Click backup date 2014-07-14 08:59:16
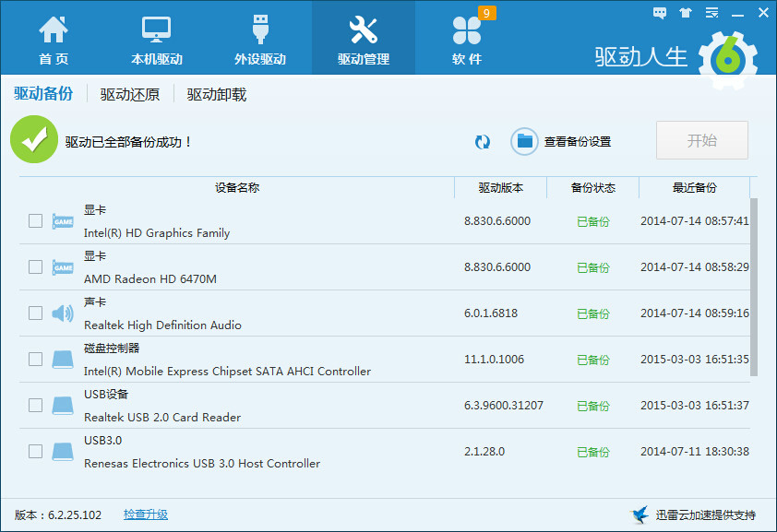777x532 pixels. (x=694, y=313)
